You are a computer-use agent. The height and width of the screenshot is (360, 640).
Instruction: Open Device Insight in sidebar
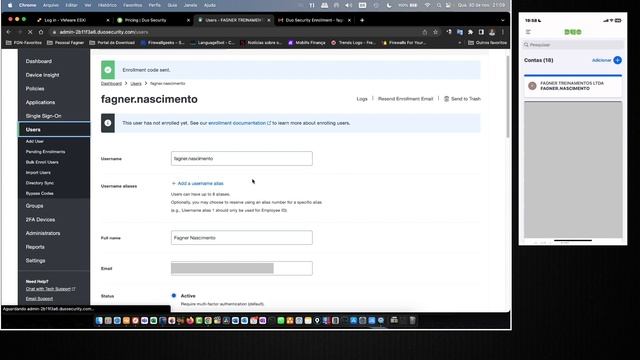pyautogui.click(x=42, y=75)
